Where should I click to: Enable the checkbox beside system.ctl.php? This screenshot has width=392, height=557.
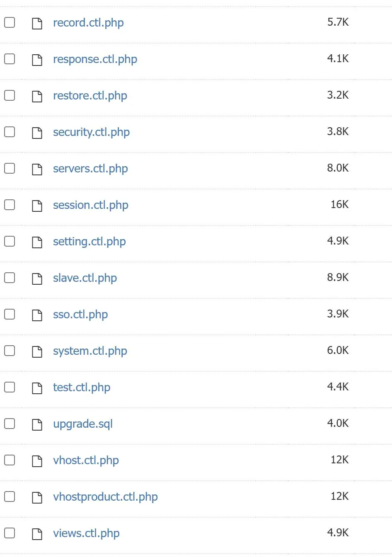(10, 351)
